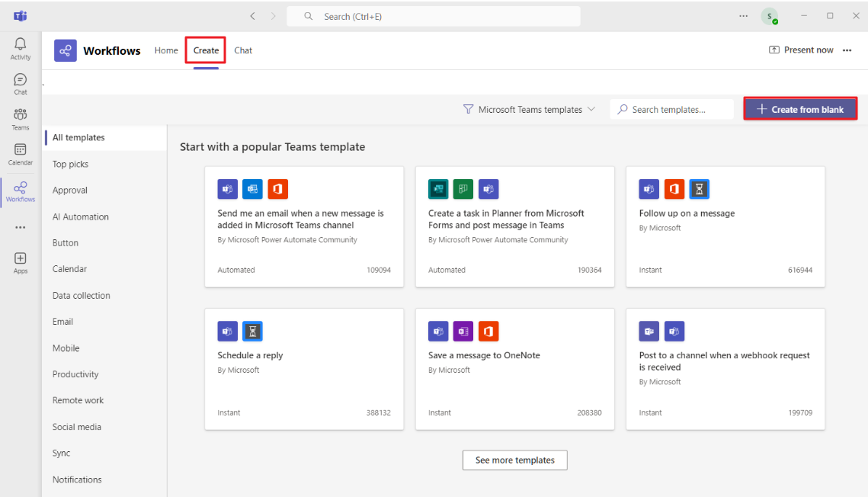The height and width of the screenshot is (497, 868).
Task: Click Create from blank button
Action: click(x=800, y=110)
